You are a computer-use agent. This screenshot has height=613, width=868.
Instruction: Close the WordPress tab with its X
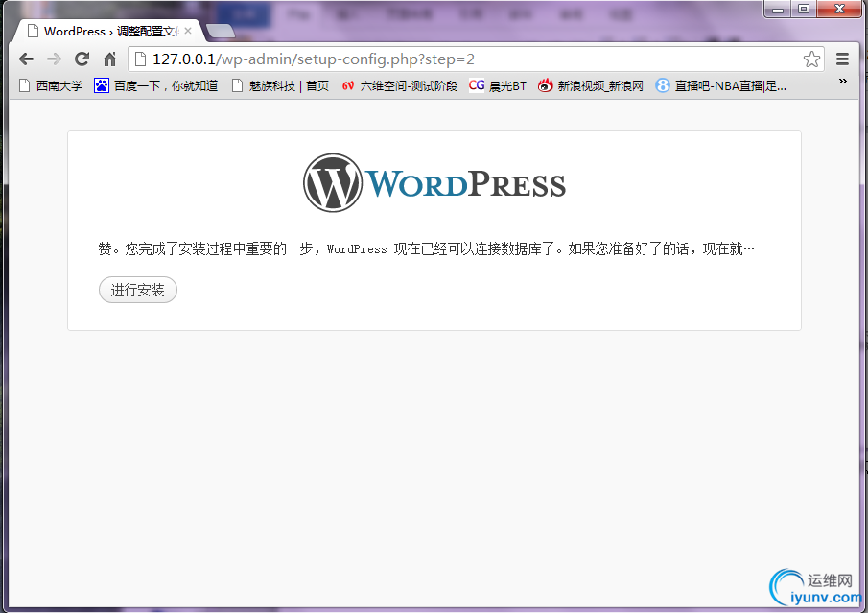(188, 31)
